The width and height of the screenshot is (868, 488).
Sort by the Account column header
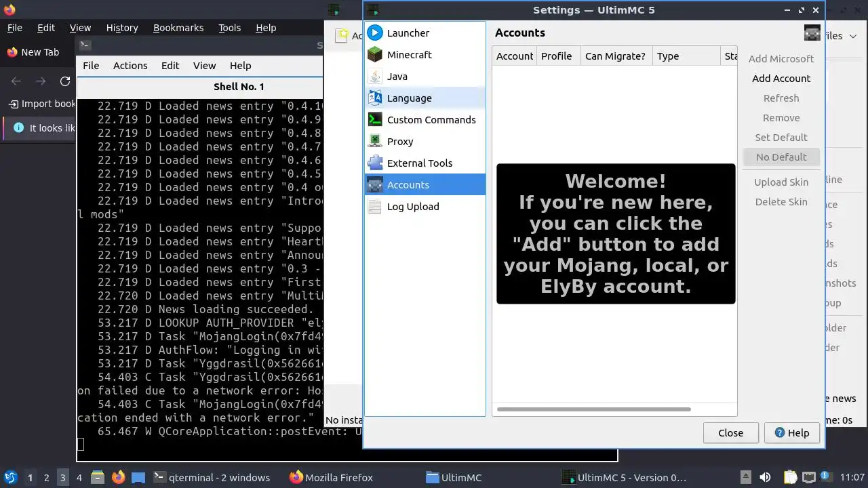coord(514,56)
